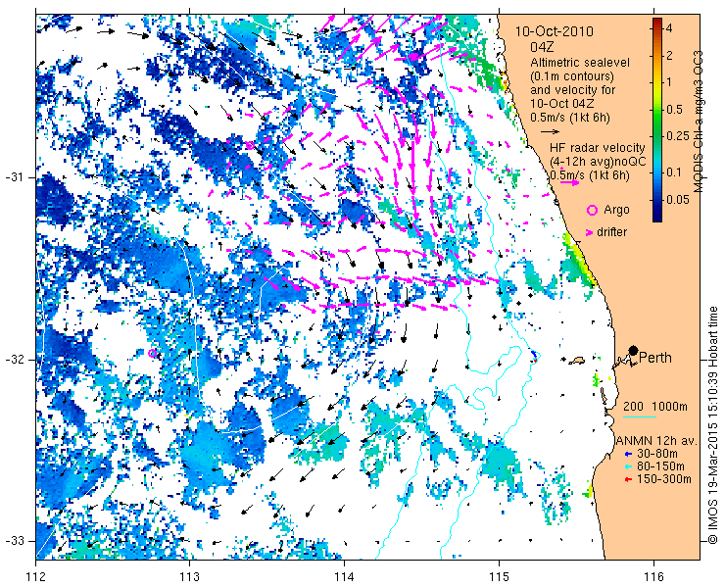Click the dark red top of colorbar
Image resolution: width=725 pixels, height=588 pixels.
click(x=657, y=23)
